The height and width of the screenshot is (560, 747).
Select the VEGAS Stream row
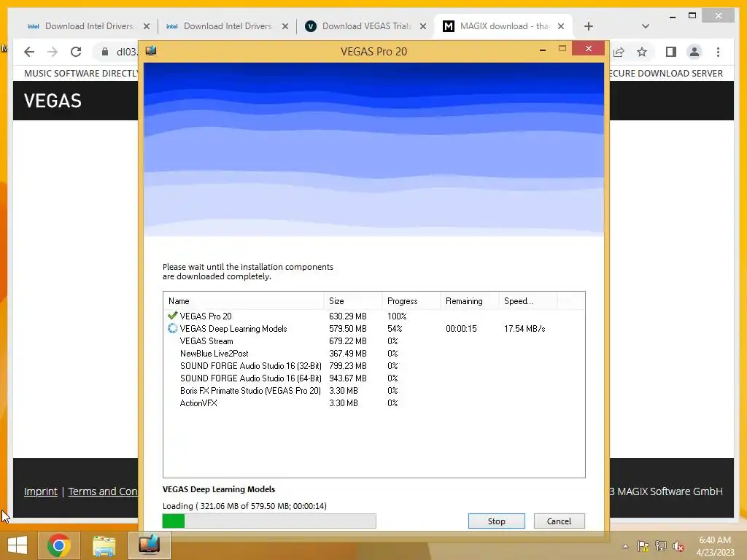(x=373, y=341)
